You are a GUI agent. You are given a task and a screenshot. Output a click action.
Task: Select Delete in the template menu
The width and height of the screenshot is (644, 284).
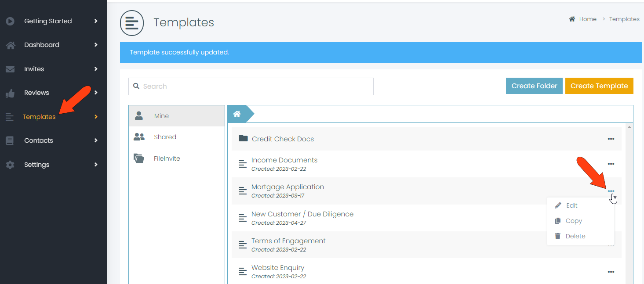575,236
